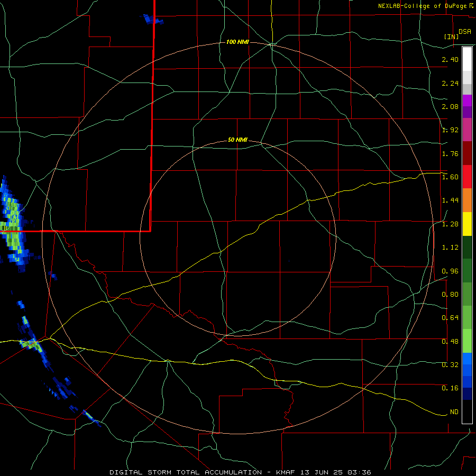Click the 50 NMI range ring label
This screenshot has height=476, width=476.
[237, 140]
